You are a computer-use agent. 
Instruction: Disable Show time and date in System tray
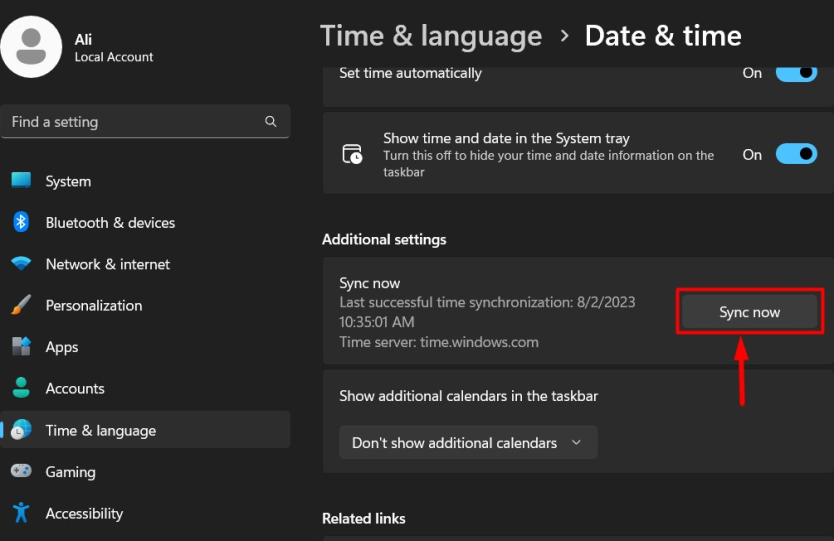point(796,155)
